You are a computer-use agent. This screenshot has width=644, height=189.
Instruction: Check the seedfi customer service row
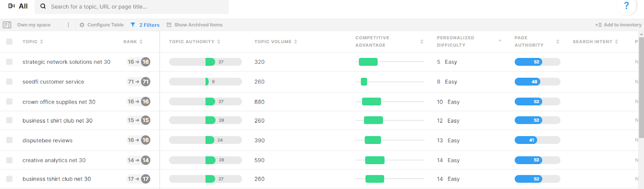pyautogui.click(x=9, y=82)
